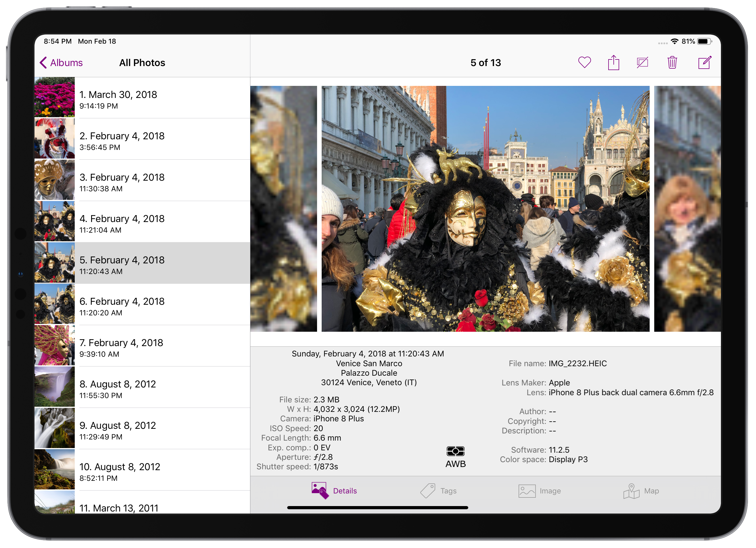Tap the hide photo slashed-image icon
This screenshot has width=756, height=548.
642,63
